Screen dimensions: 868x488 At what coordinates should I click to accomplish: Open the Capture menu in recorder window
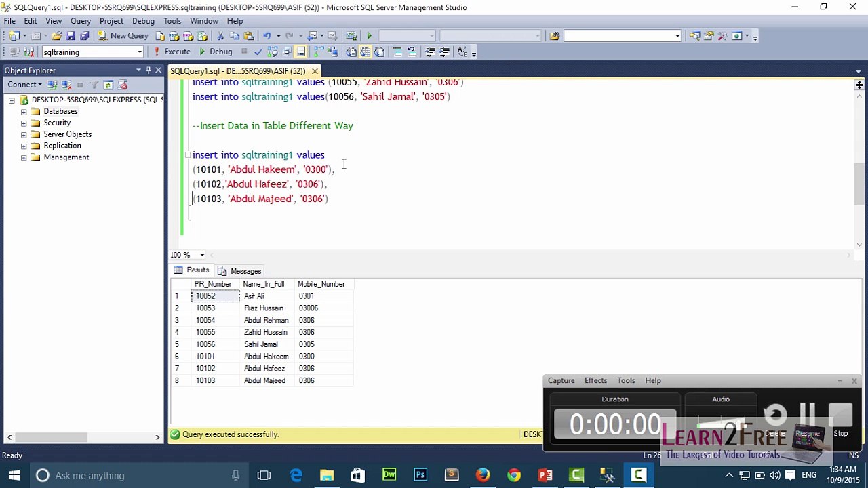(561, 380)
